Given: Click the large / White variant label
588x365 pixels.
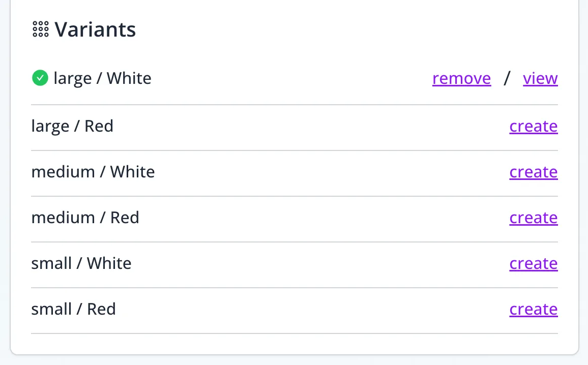Looking at the screenshot, I should 102,78.
